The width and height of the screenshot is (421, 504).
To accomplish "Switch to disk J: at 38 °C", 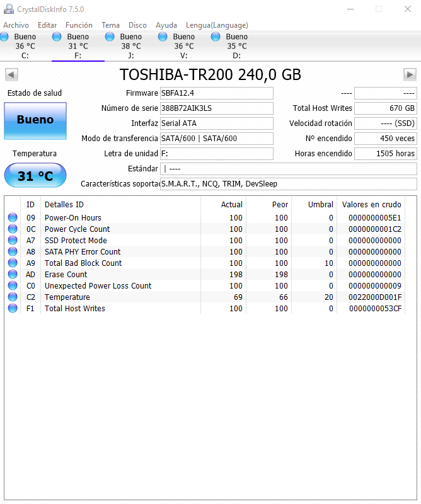I will tap(131, 46).
